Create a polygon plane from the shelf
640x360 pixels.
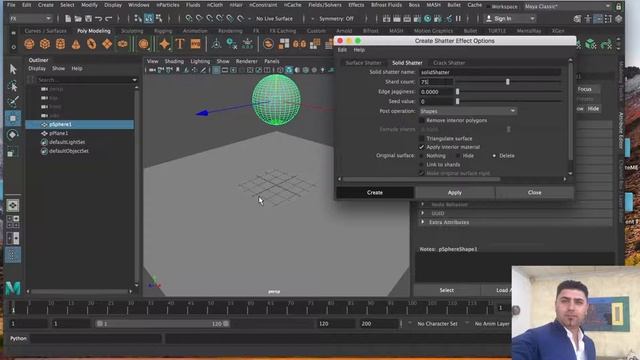pos(107,44)
